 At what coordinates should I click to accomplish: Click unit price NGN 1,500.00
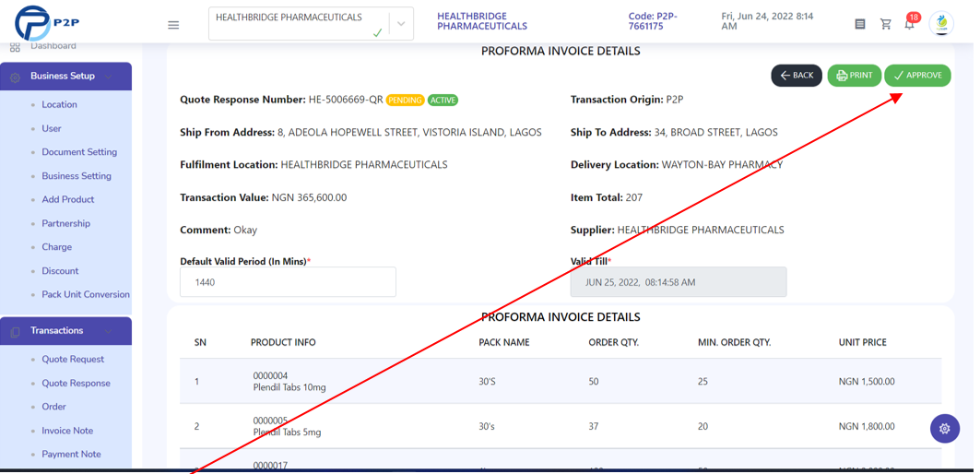(x=867, y=382)
